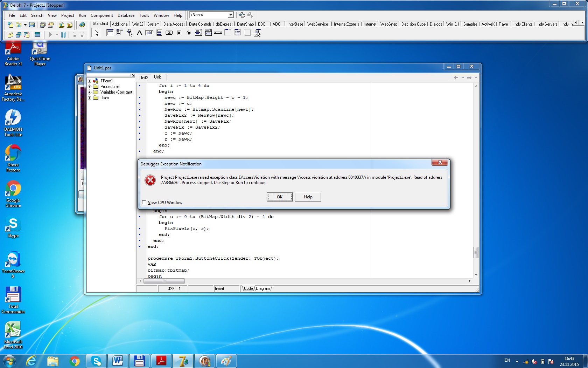The height and width of the screenshot is (368, 588).
Task: Select the arrow pointer selection tool
Action: (97, 33)
